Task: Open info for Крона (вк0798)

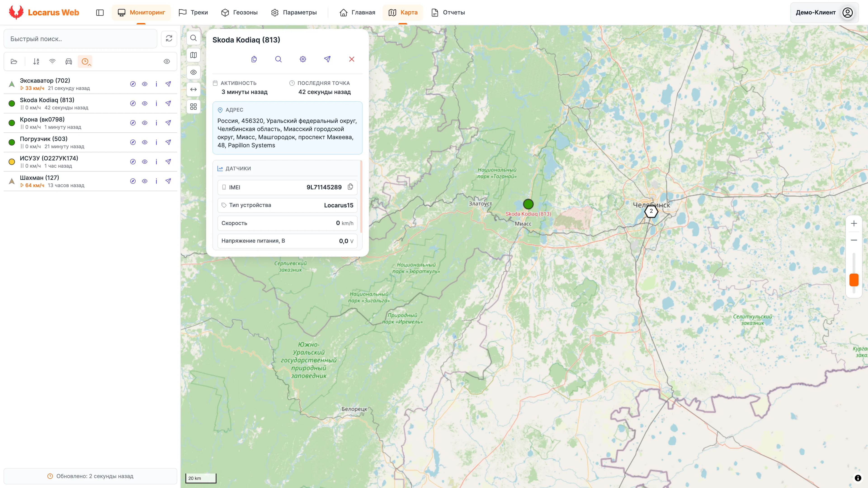Action: pos(156,123)
